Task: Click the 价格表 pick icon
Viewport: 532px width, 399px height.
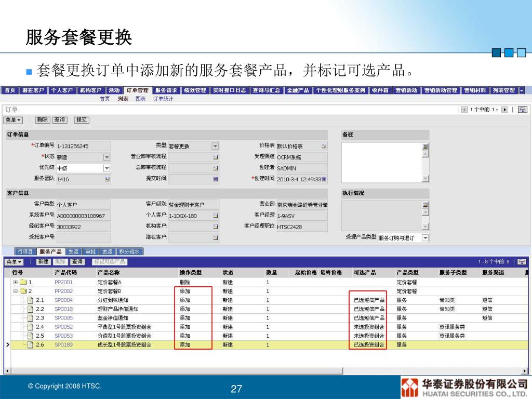Action: click(324, 146)
